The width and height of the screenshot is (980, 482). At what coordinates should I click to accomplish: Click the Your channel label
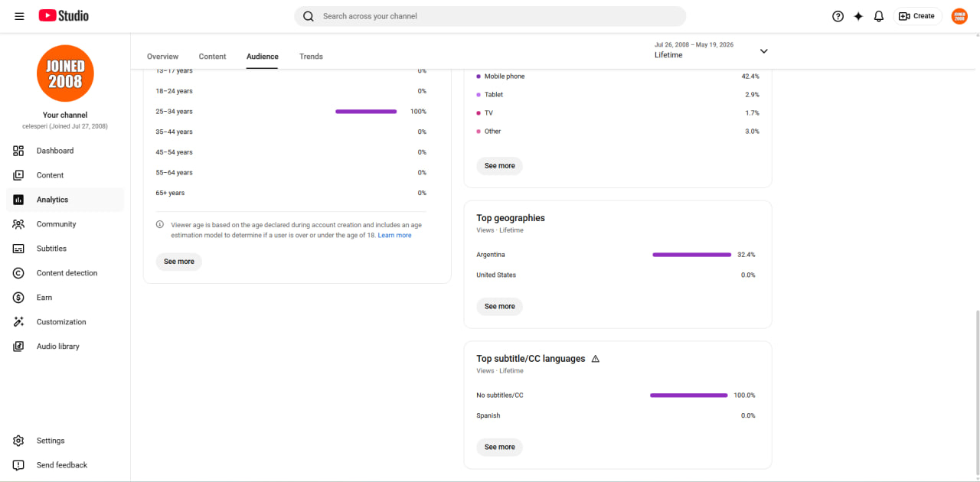coord(65,116)
